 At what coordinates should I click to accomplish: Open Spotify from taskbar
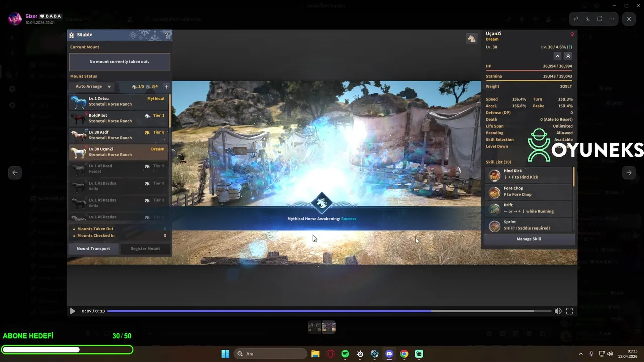[345, 354]
